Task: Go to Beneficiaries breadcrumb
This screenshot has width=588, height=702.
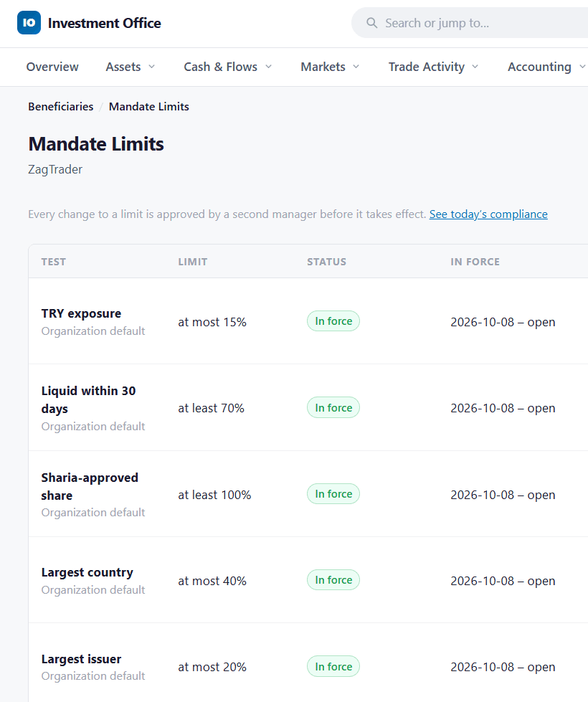Action: point(61,107)
